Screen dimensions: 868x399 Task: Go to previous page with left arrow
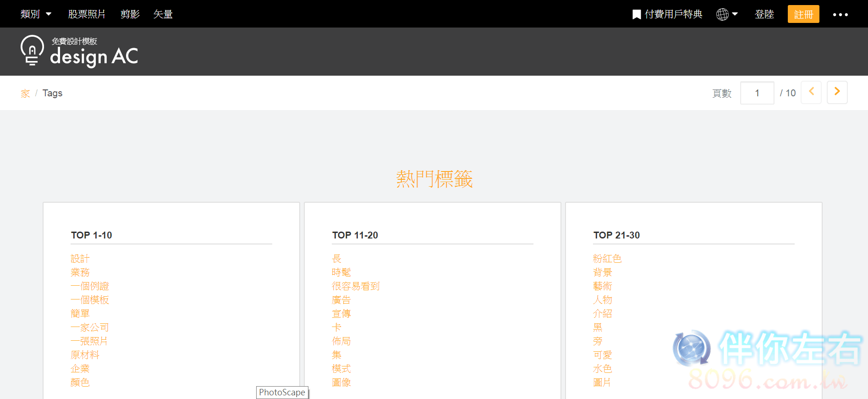[811, 92]
